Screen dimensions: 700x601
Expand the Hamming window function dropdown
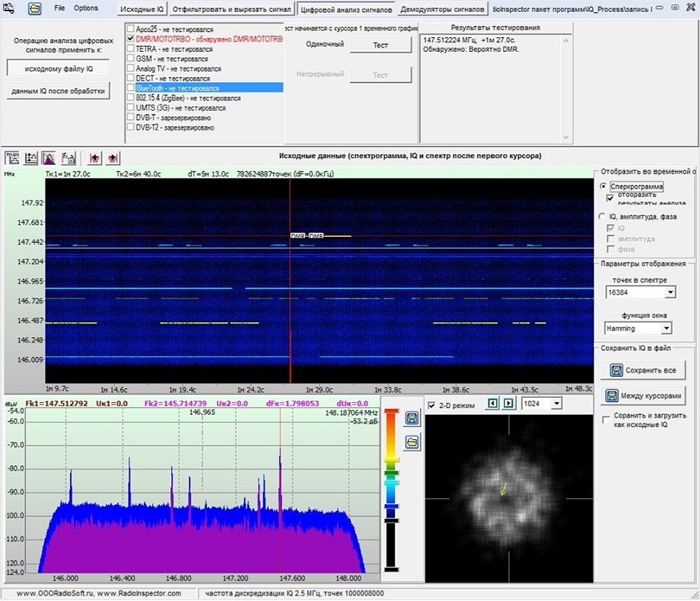(x=666, y=329)
